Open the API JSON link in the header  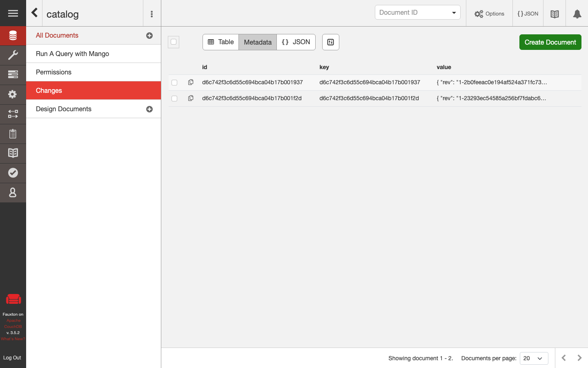click(528, 13)
